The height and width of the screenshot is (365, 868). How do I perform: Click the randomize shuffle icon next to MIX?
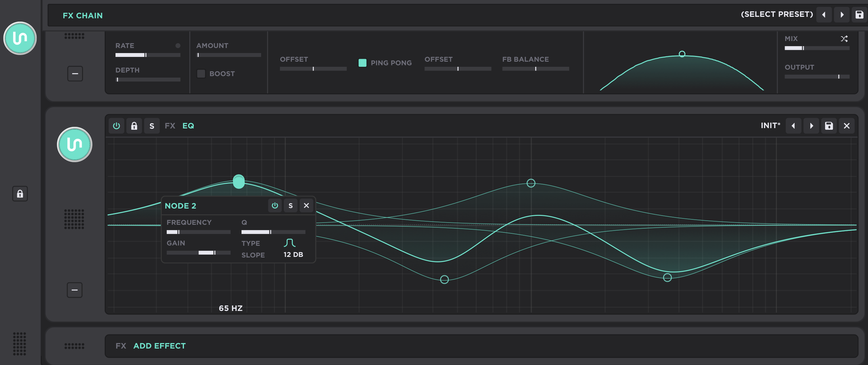(844, 39)
